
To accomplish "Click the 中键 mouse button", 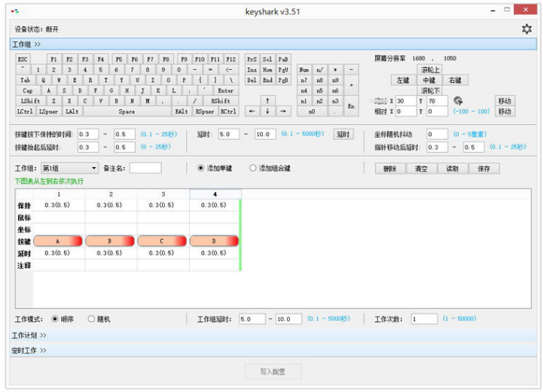I will pyautogui.click(x=429, y=81).
